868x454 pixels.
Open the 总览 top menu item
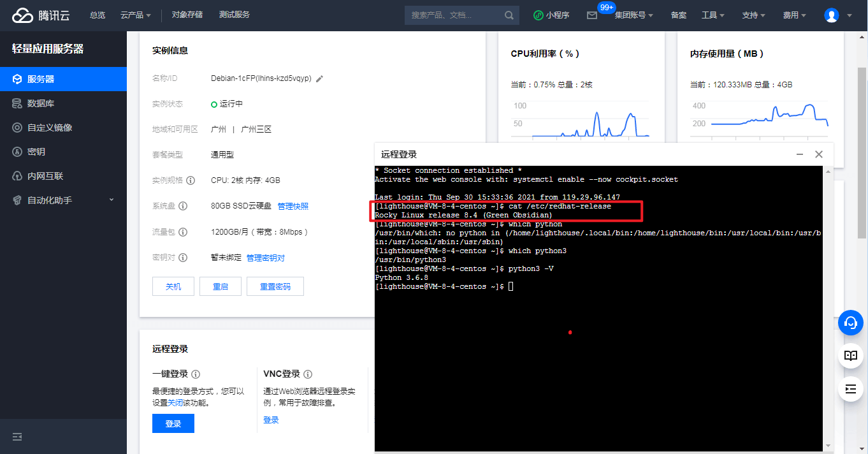98,15
